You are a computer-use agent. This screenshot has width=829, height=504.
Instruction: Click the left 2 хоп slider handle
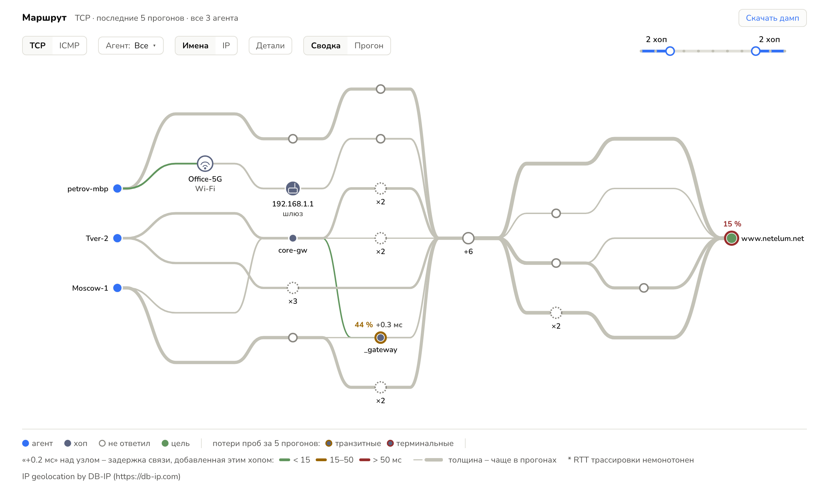point(670,51)
